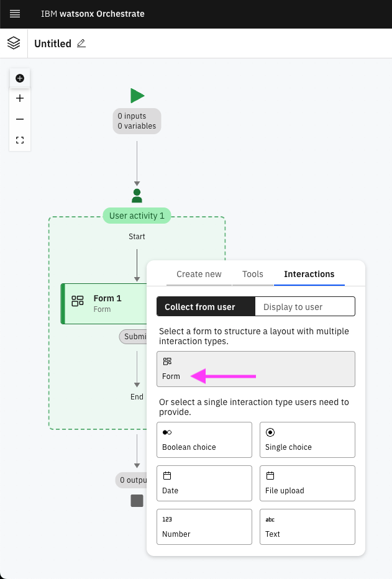Viewport: 392px width, 579px height.
Task: Click the fit-to-screen icon
Action: (x=20, y=140)
